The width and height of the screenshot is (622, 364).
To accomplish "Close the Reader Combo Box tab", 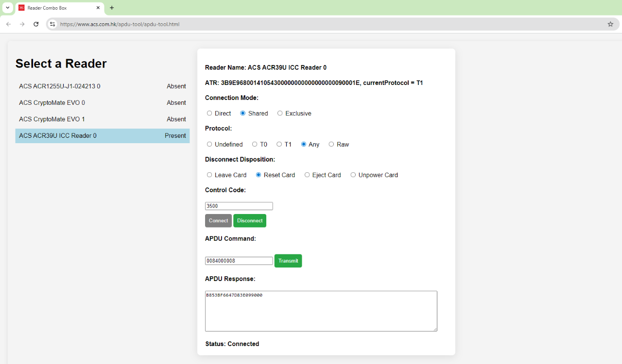I will 98,8.
